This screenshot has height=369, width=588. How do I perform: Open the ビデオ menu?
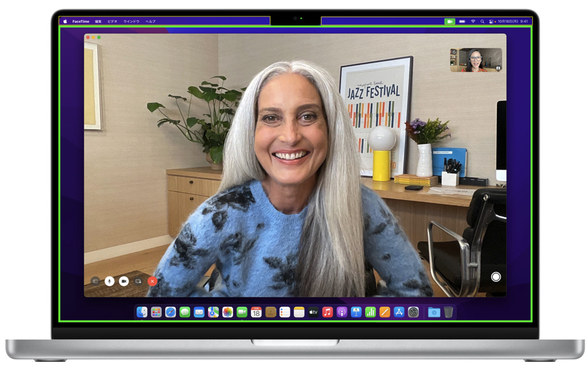(x=113, y=22)
